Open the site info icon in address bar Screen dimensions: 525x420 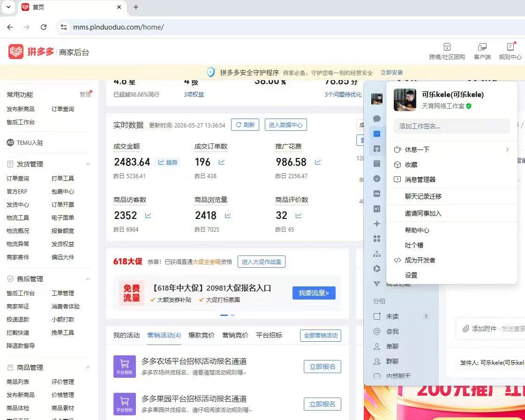pyautogui.click(x=64, y=27)
